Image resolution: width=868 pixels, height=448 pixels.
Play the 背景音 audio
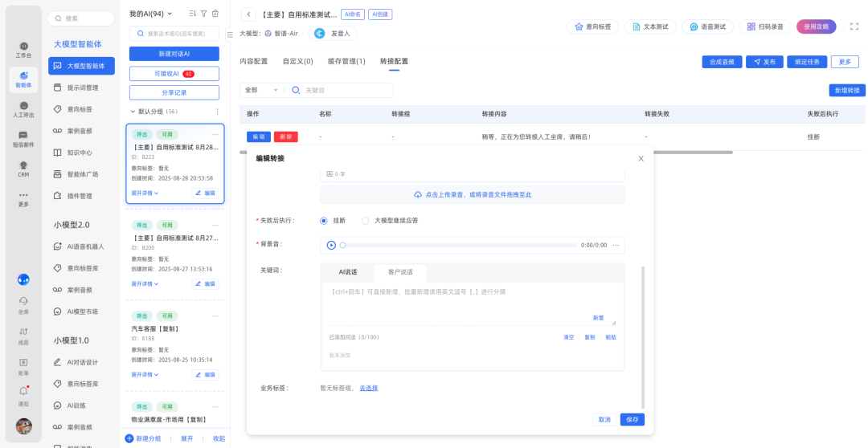[331, 245]
